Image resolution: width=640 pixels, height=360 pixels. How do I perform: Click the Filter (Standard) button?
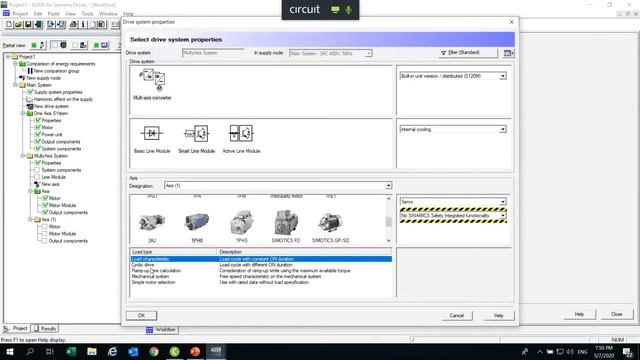[468, 53]
